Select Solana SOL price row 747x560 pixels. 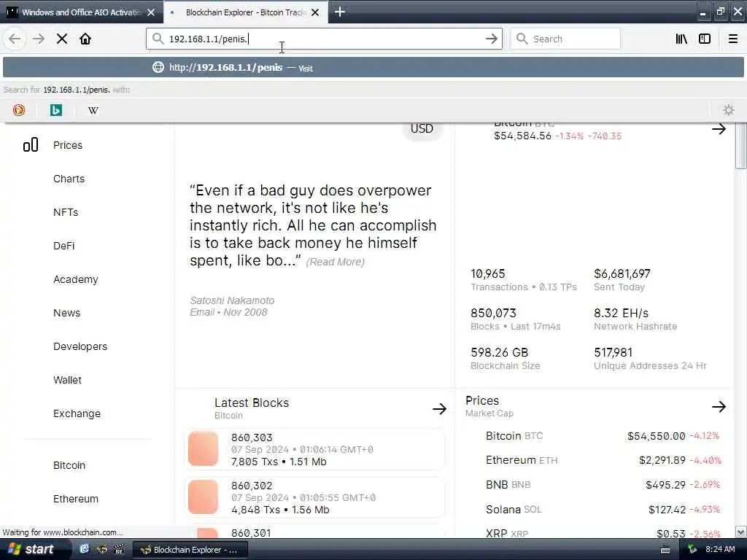pos(603,510)
